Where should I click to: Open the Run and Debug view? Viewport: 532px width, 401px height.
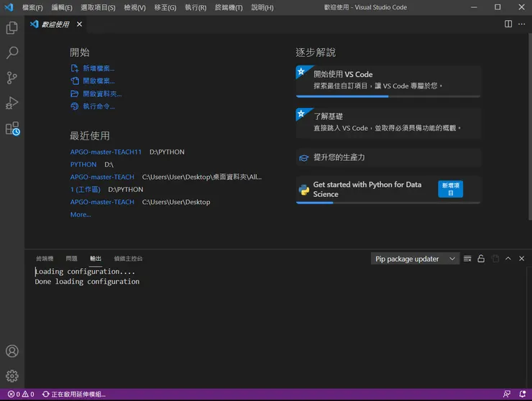click(x=12, y=103)
